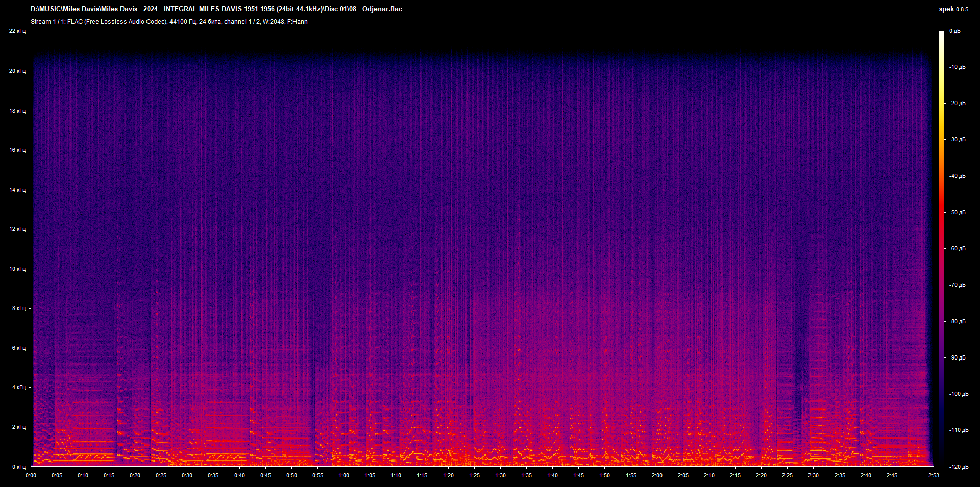Click the -90 дБ scale label
This screenshot has width=980, height=487.
click(x=957, y=358)
